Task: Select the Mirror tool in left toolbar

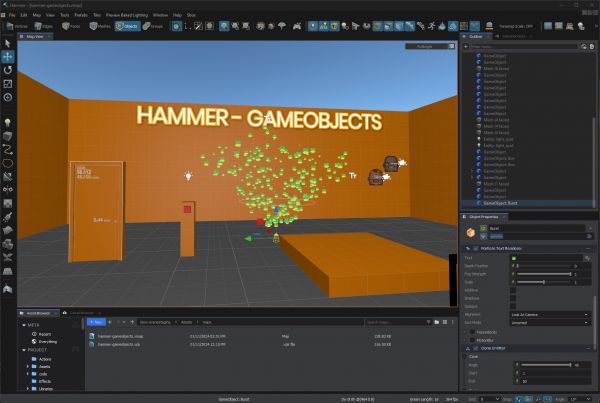Action: click(x=8, y=190)
